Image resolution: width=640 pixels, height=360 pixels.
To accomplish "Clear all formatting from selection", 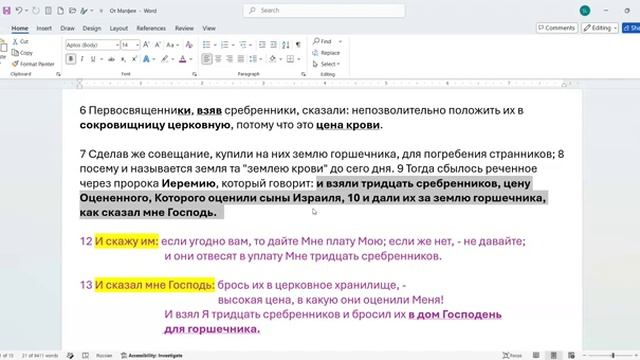I will coord(189,44).
